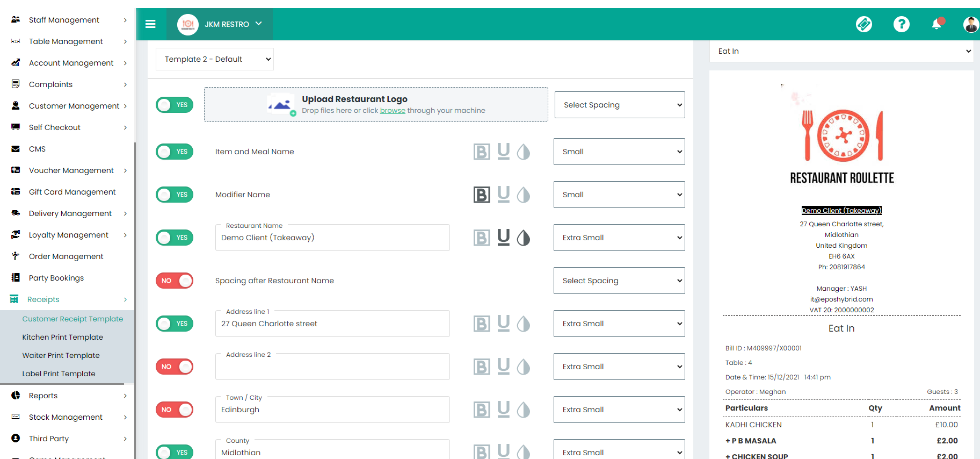The image size is (980, 459).
Task: Click the empty Address line 2 field
Action: point(332,367)
